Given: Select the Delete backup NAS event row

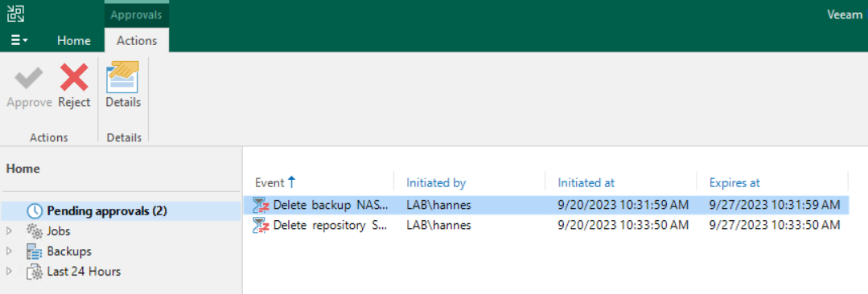Looking at the screenshot, I should tap(545, 205).
